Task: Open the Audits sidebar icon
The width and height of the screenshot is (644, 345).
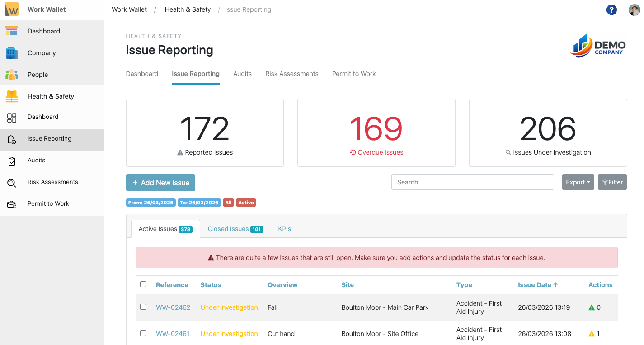Action: coord(11,160)
